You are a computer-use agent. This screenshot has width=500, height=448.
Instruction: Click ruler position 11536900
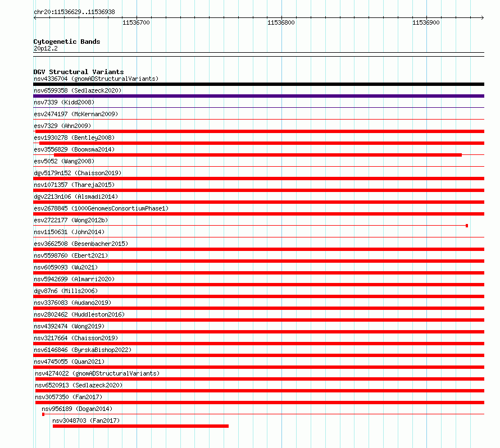point(426,22)
